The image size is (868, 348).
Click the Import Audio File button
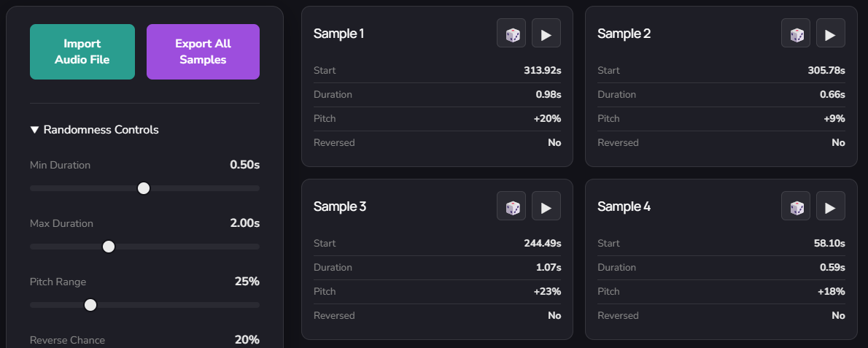tap(82, 52)
